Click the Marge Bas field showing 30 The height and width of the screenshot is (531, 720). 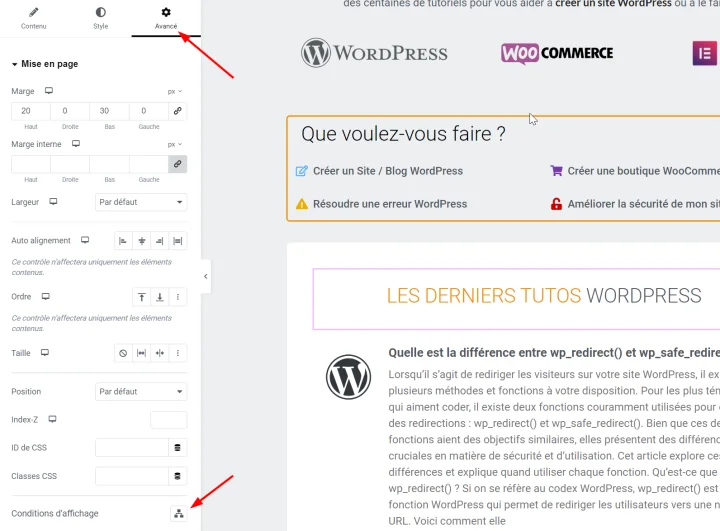click(x=109, y=111)
